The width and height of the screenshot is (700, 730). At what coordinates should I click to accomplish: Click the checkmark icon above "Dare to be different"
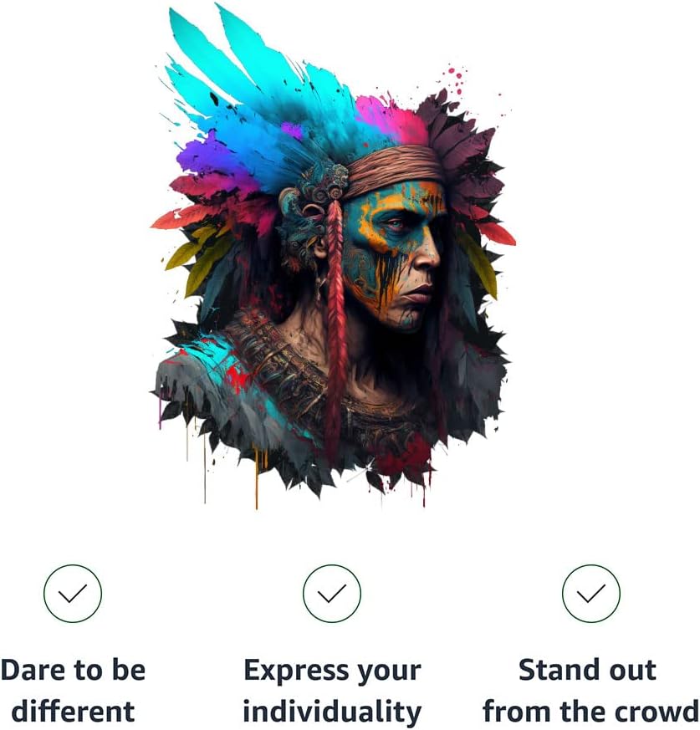point(73,593)
